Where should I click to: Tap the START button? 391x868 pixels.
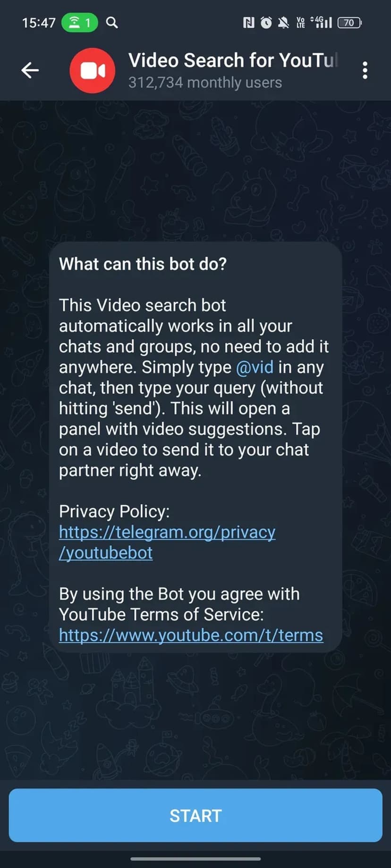pyautogui.click(x=195, y=815)
